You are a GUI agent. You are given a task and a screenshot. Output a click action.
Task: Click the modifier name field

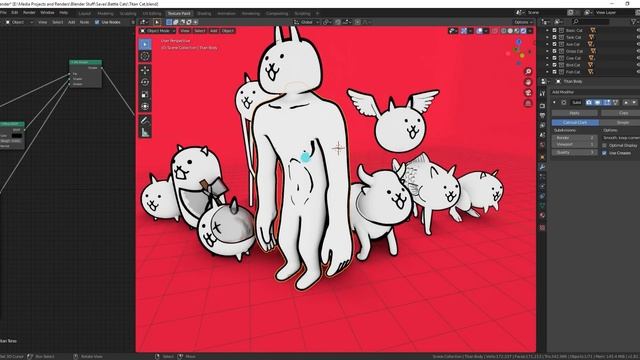click(x=576, y=102)
